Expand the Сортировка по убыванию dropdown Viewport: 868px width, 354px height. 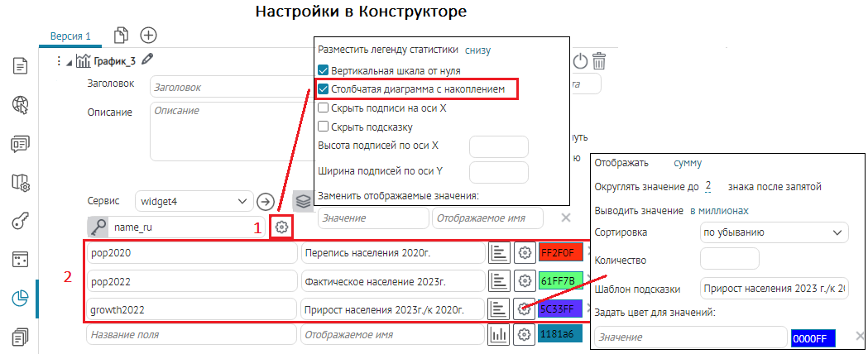click(x=774, y=232)
